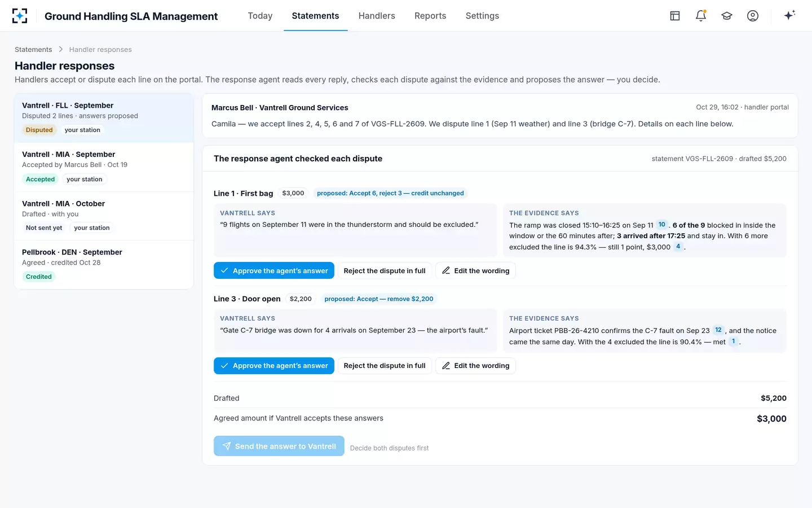Switch to the Handlers tab
Viewport: 812px width, 508px height.
[x=377, y=16]
